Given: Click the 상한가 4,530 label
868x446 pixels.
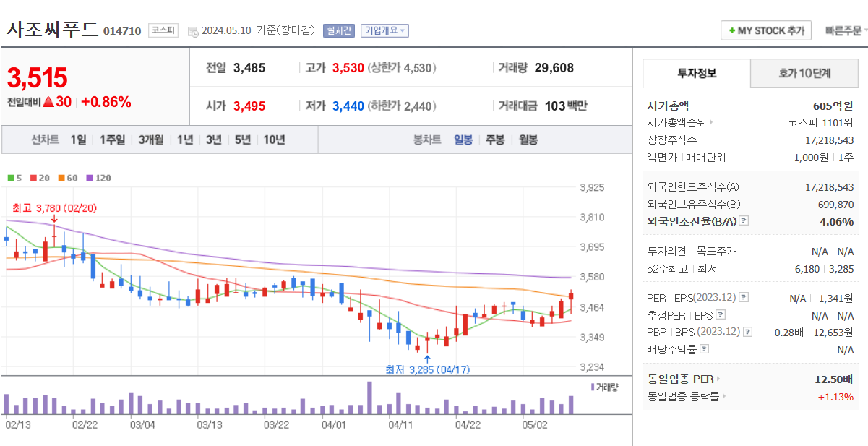Looking at the screenshot, I should [x=402, y=68].
